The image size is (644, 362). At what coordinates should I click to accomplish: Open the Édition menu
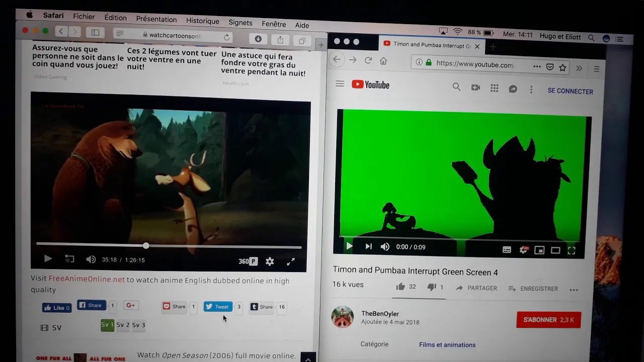coord(116,18)
